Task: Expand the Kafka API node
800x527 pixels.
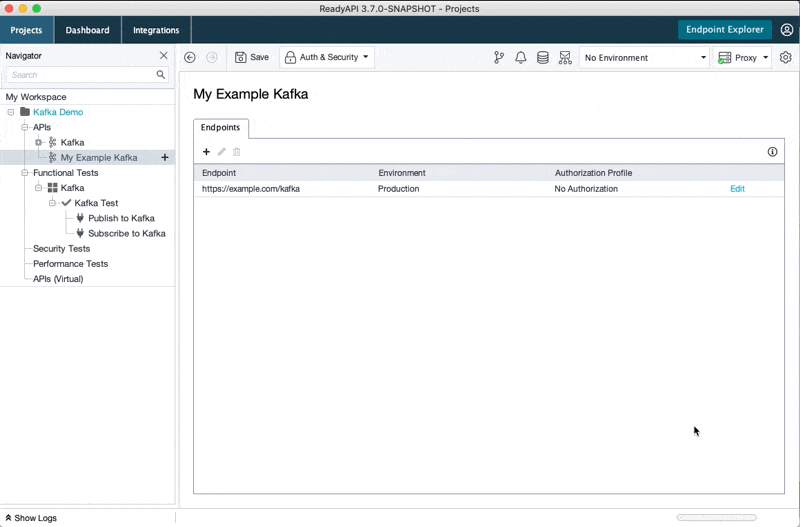Action: pos(38,142)
